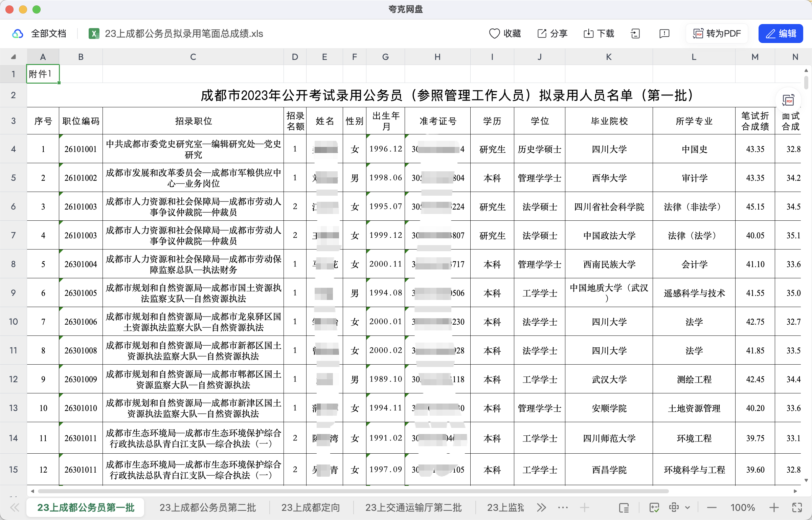Viewport: 812px width, 520px height.
Task: Open the 转为PDF conversion tool
Action: [716, 34]
